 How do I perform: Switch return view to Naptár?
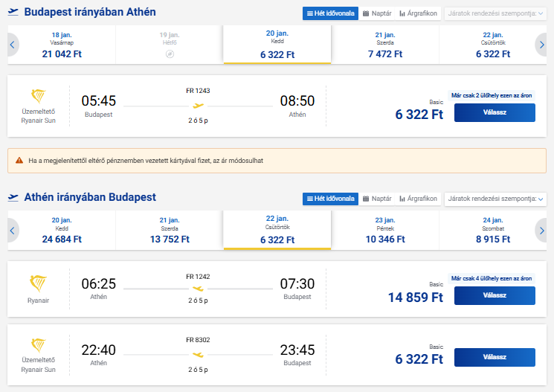click(377, 199)
